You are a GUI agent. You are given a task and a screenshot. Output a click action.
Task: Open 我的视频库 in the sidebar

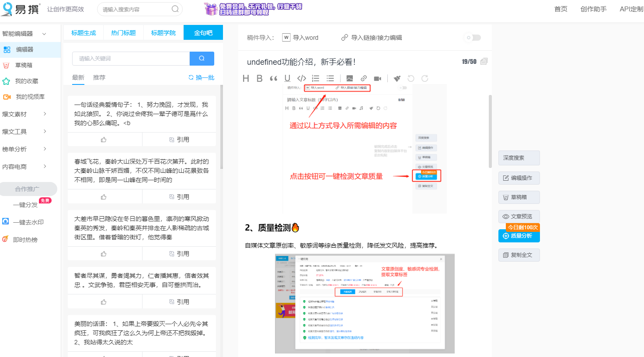point(30,97)
